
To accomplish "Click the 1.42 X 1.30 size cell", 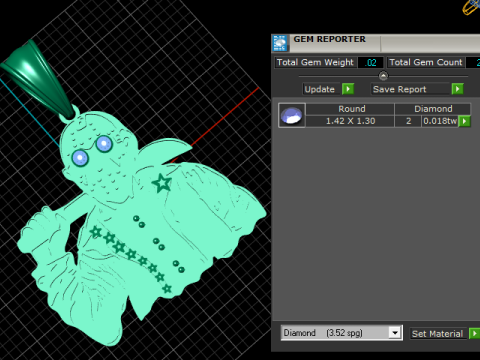I will click(x=350, y=121).
